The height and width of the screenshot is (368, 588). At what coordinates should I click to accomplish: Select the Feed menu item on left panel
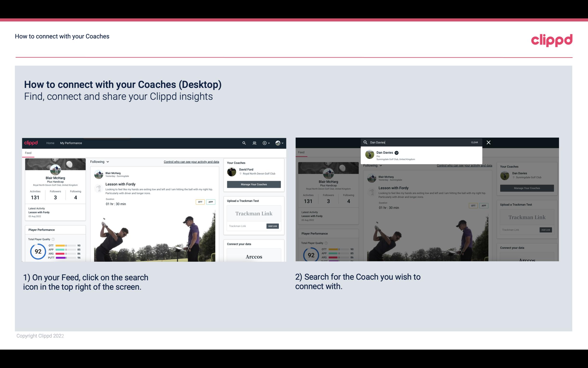click(x=28, y=153)
